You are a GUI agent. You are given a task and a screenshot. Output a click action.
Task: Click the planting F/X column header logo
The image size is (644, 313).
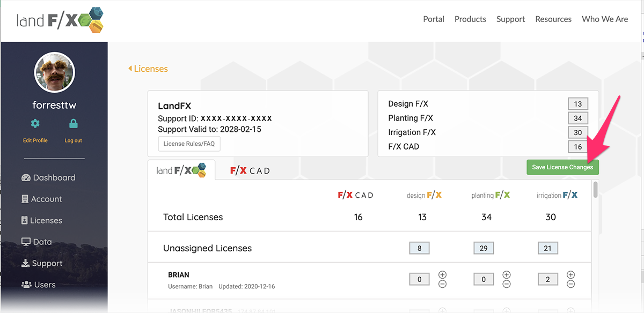pyautogui.click(x=491, y=195)
